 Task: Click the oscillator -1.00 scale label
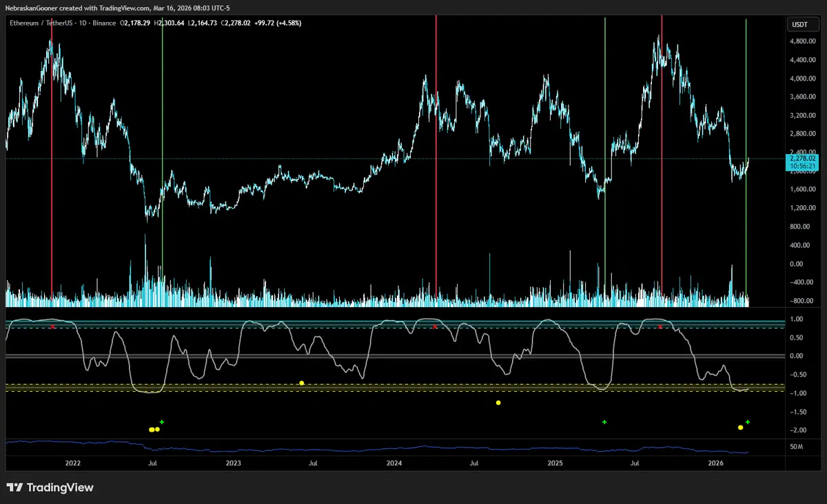pos(797,393)
